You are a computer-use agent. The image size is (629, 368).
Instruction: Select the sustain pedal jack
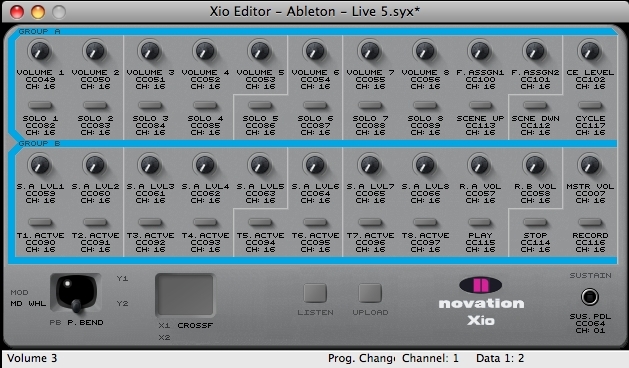(590, 297)
